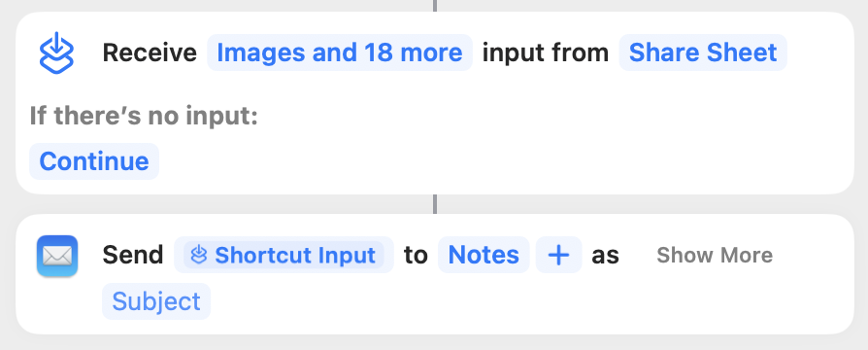Image resolution: width=868 pixels, height=350 pixels.
Task: Open the 'Images and 18 more' input types
Action: [340, 52]
